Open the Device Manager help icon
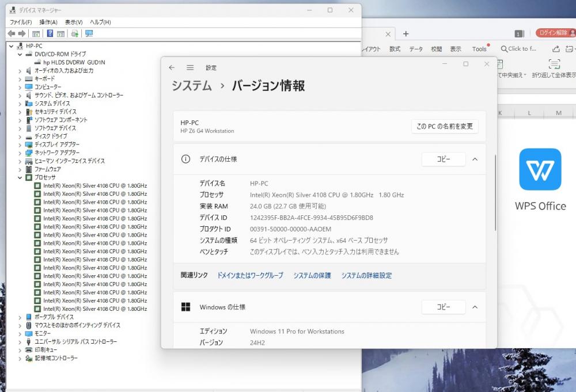 (x=50, y=34)
